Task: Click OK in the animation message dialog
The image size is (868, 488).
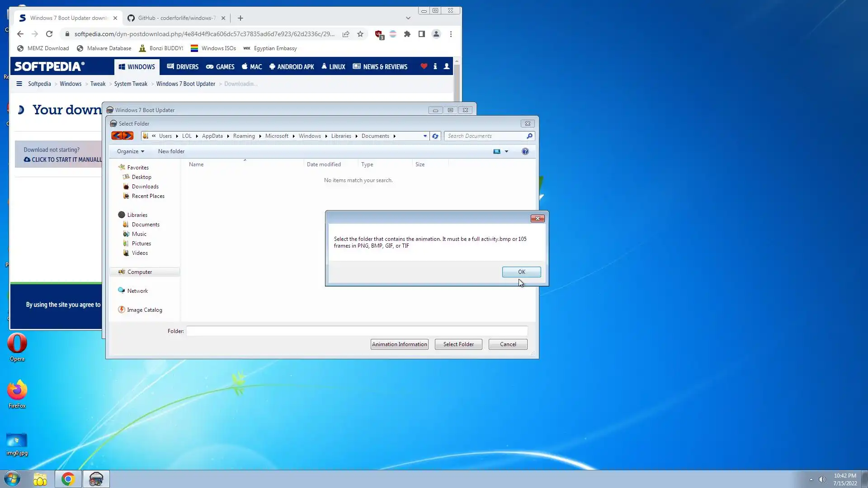Action: [x=521, y=272]
